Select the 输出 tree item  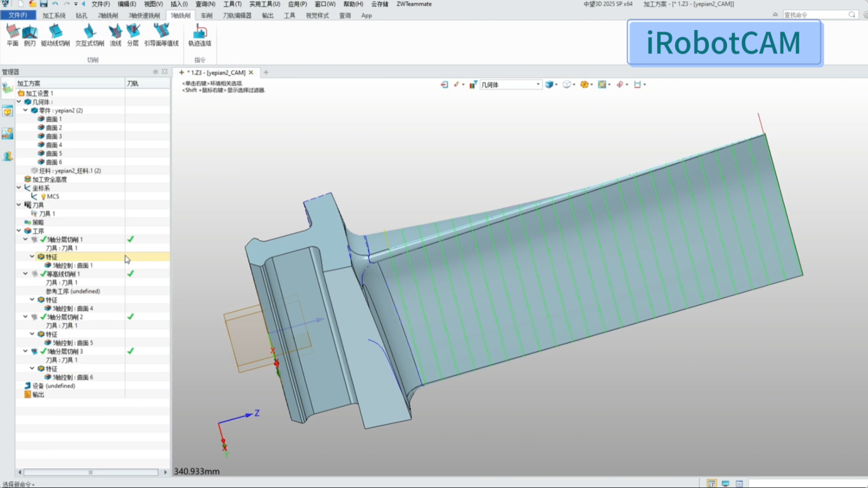click(x=34, y=395)
